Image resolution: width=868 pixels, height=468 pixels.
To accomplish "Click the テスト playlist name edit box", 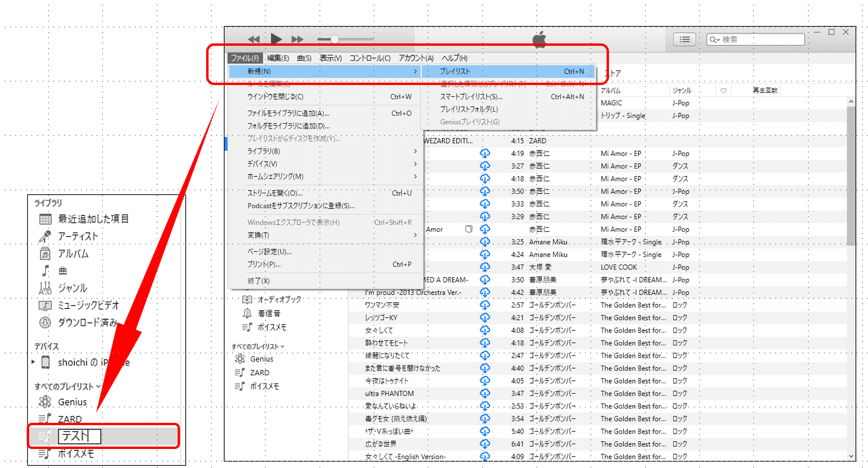I will tap(80, 436).
